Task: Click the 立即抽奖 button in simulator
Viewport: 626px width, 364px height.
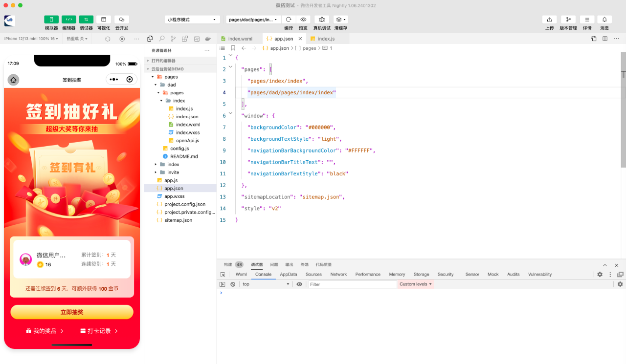Action: tap(72, 312)
